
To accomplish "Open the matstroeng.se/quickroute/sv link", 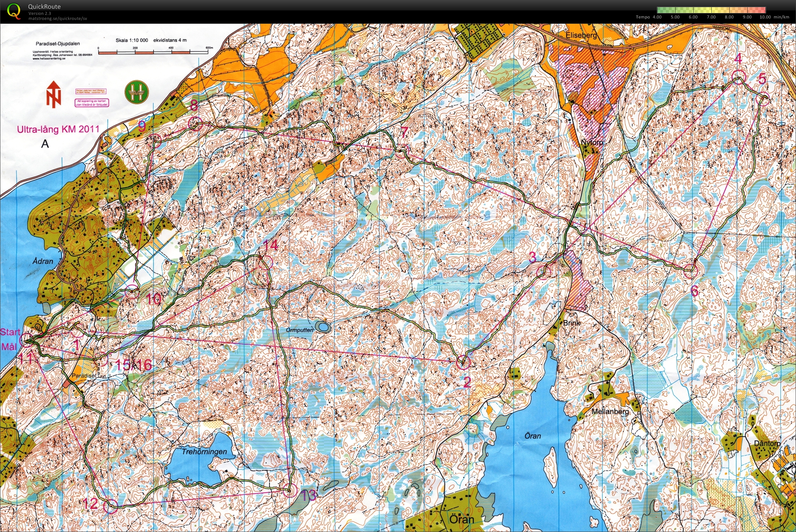I will pyautogui.click(x=58, y=18).
